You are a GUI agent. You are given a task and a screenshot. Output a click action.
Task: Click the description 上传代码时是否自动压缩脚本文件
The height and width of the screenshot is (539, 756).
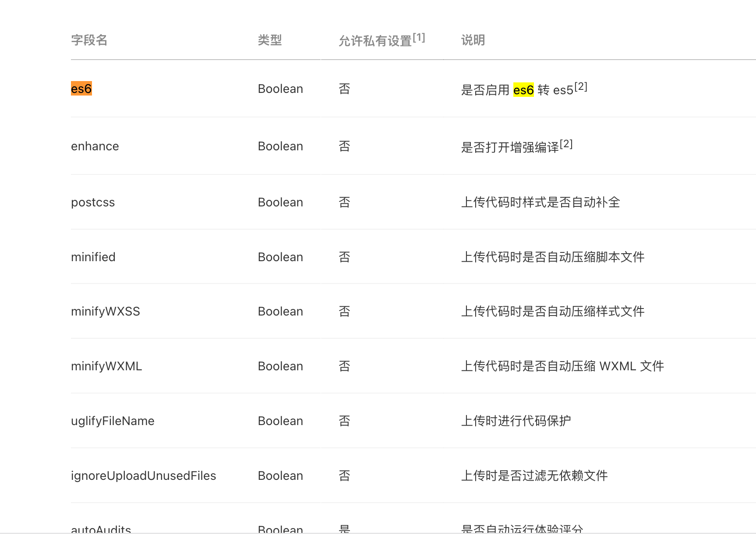(x=553, y=257)
